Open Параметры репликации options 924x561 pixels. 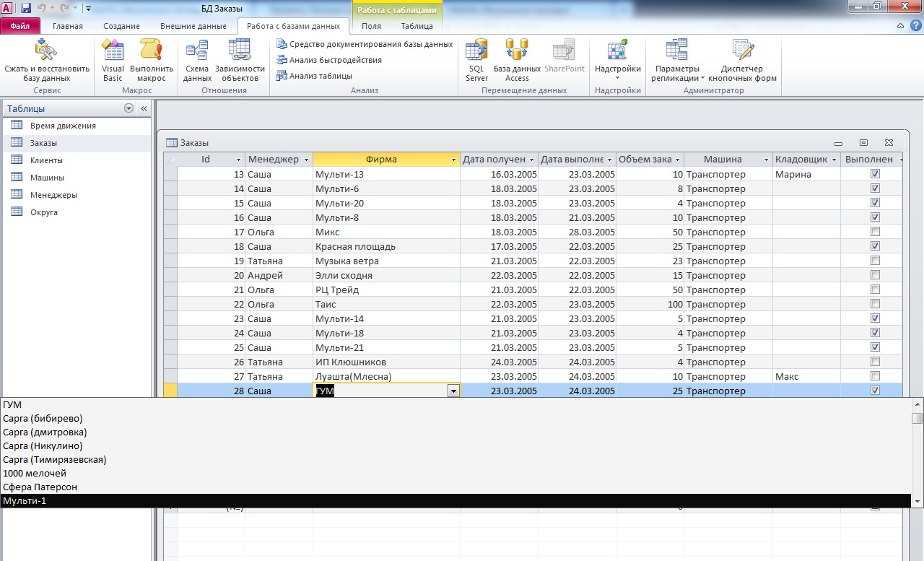point(677,60)
